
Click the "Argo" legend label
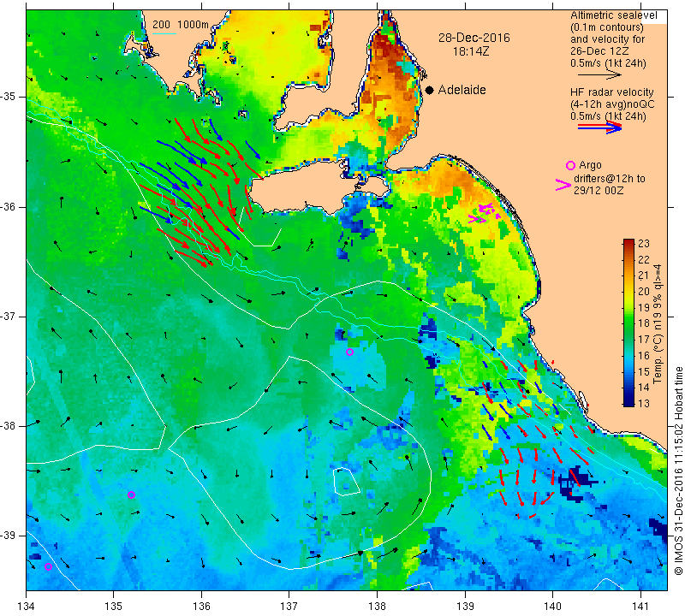tap(590, 165)
